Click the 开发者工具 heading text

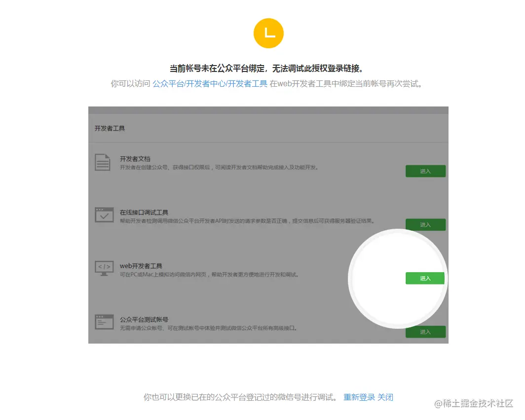click(110, 128)
